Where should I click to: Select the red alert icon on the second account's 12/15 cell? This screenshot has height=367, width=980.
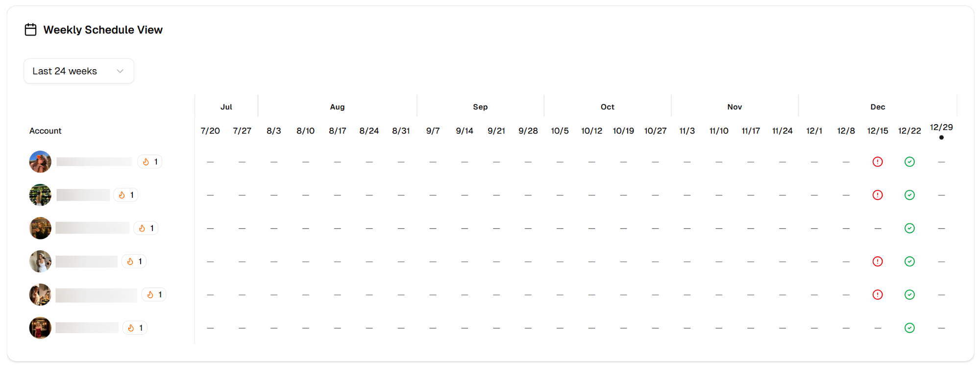tap(877, 195)
